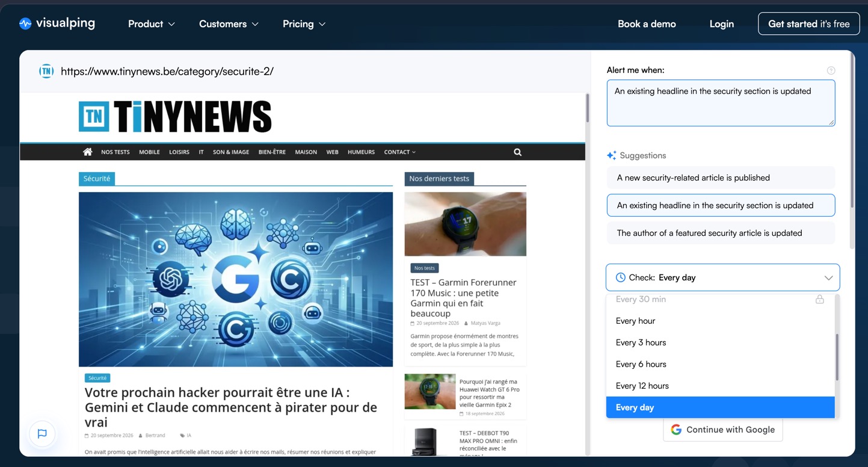Click Get started it's free button
Image resolution: width=868 pixels, height=467 pixels.
pos(808,24)
